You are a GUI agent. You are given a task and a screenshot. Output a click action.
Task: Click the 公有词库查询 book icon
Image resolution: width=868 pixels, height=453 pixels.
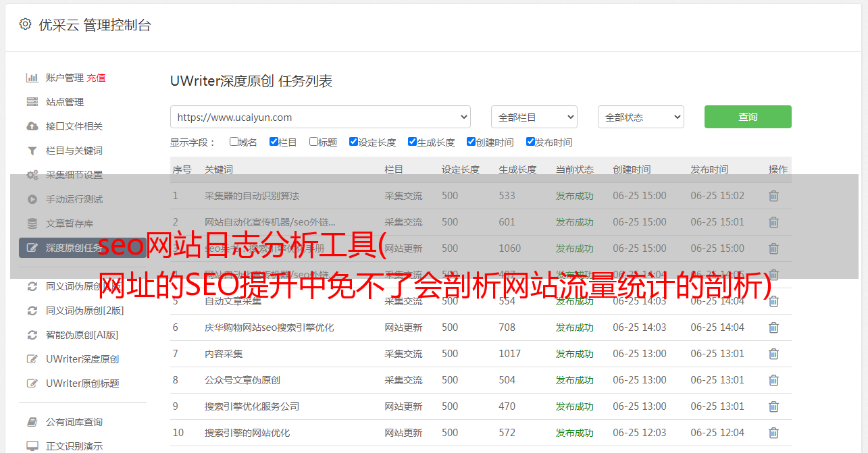32,422
